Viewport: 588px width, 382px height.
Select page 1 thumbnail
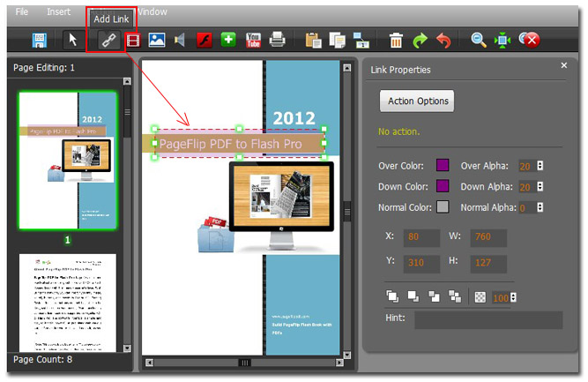68,161
